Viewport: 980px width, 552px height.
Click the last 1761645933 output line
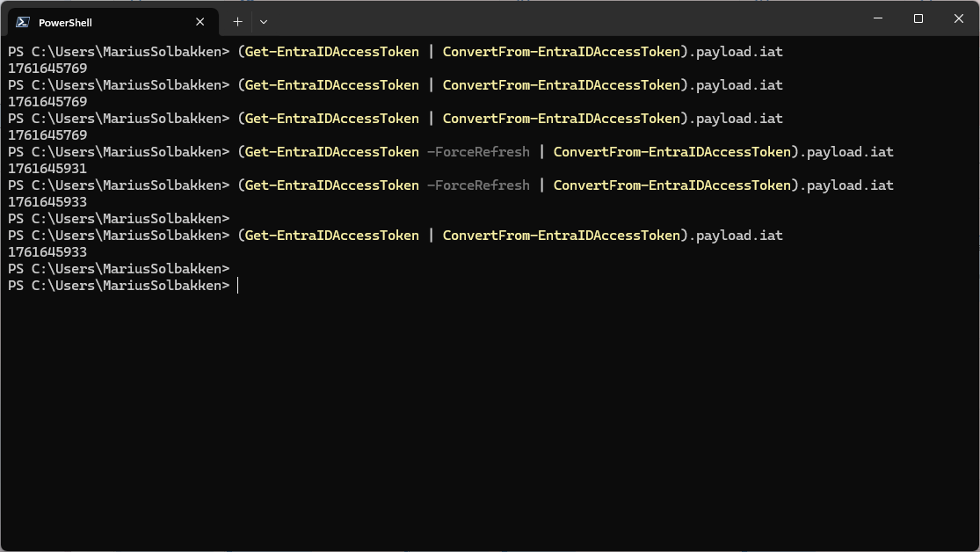(x=47, y=252)
